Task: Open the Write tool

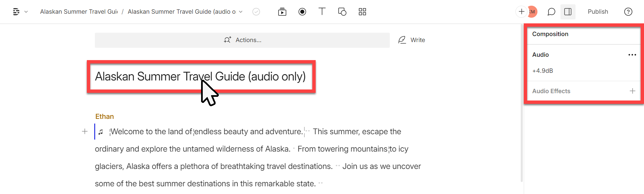Action: coord(412,40)
